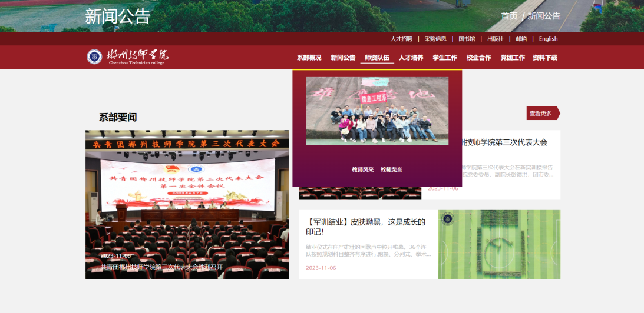Click the military training field formation thumbnail

499,244
